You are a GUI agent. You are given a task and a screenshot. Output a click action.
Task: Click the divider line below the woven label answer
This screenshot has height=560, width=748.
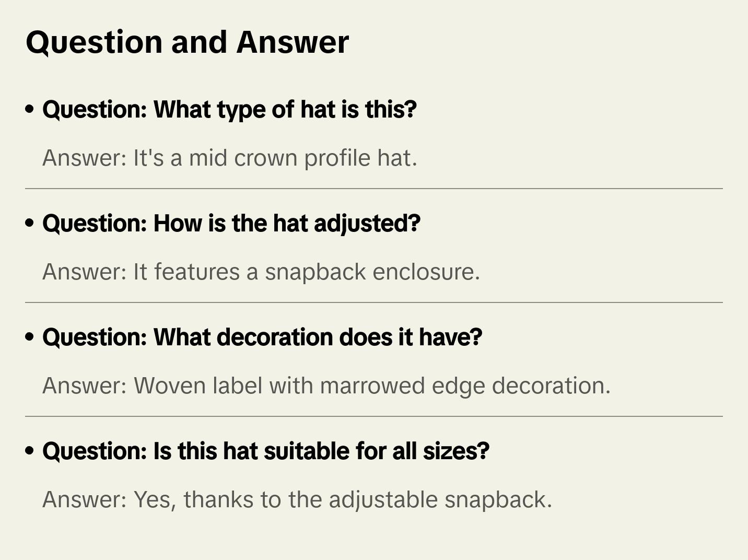pyautogui.click(x=373, y=416)
